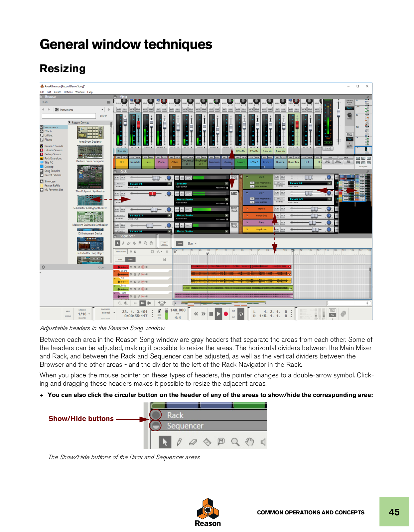Zoom in with the sequencer's plus magnifier
Viewport: 414px width, 532px height.
click(126, 303)
